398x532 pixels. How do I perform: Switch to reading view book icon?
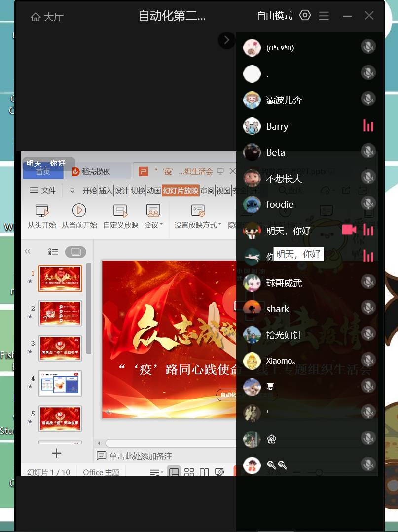click(x=204, y=472)
